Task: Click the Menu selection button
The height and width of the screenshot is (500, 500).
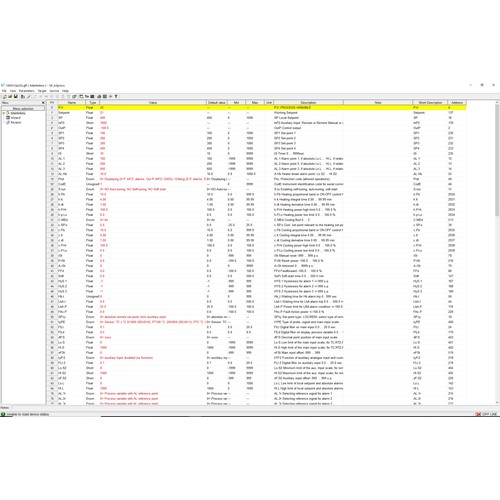Action: 23,109
